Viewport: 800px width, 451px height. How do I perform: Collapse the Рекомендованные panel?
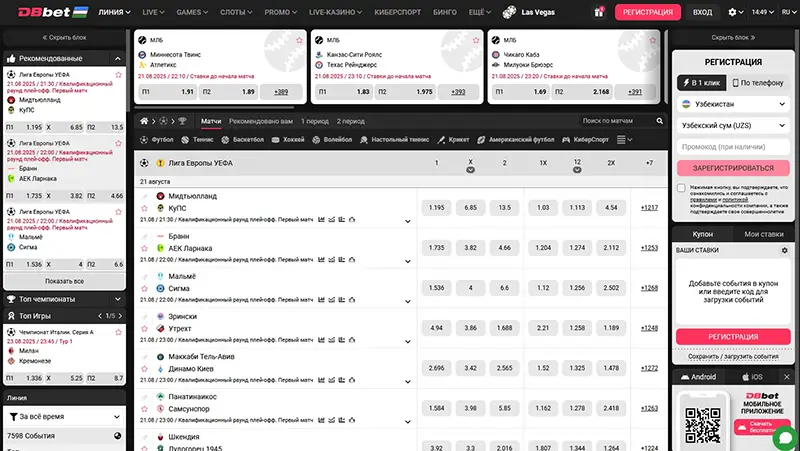tap(118, 59)
